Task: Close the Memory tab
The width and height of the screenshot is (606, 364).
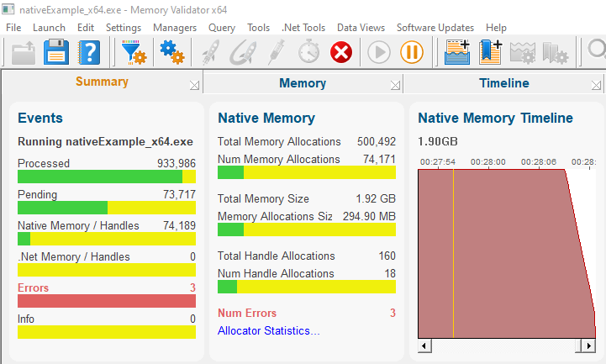Action: 395,86
